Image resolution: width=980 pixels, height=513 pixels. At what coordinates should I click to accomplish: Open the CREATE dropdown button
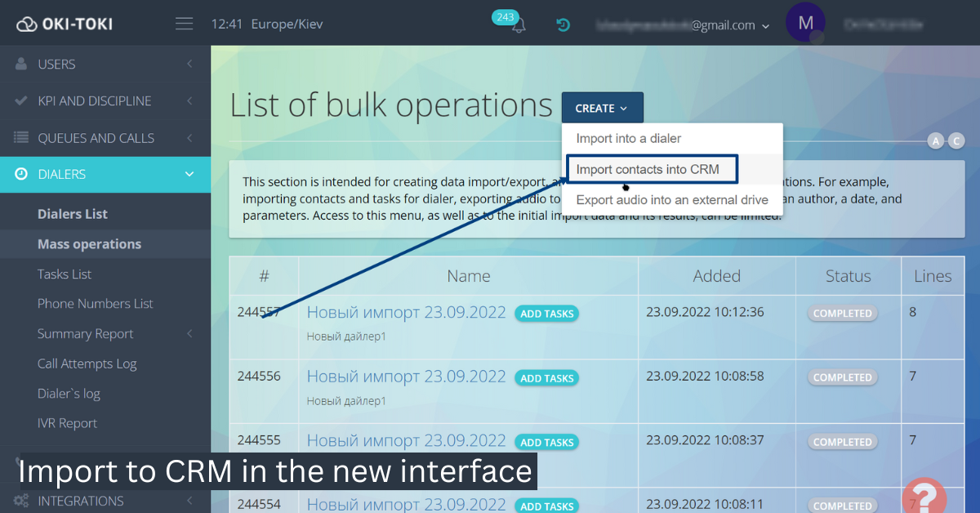(x=602, y=108)
